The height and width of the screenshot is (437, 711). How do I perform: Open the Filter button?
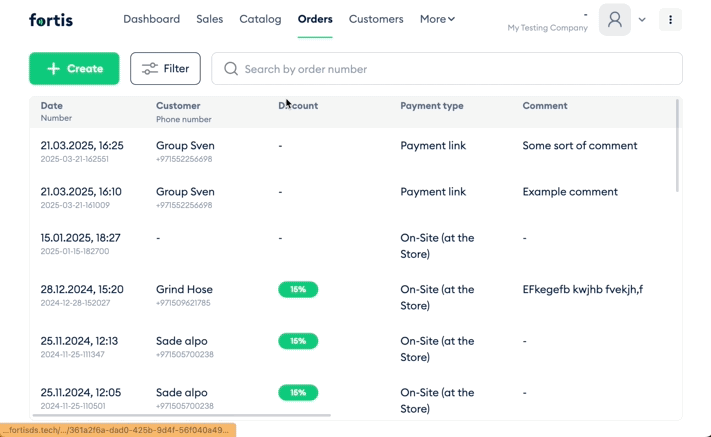point(166,68)
